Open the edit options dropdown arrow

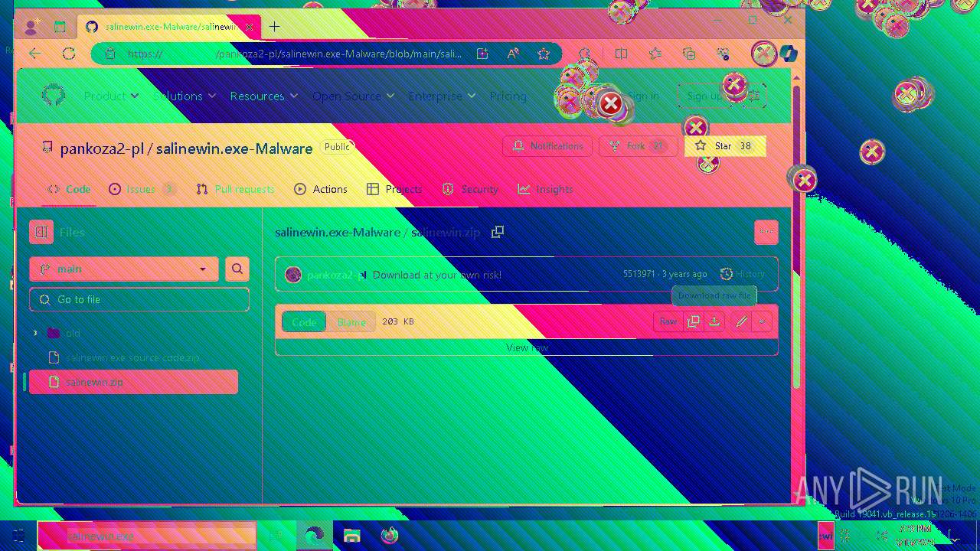tap(761, 322)
